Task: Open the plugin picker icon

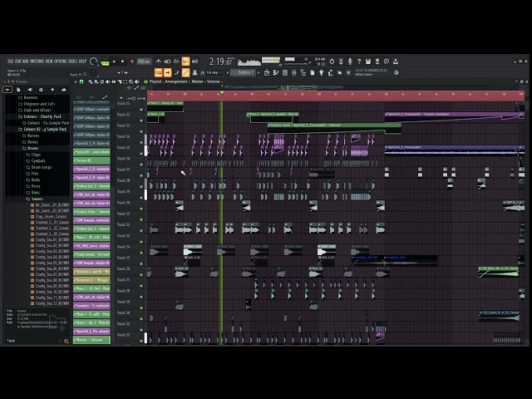Action: [x=322, y=72]
